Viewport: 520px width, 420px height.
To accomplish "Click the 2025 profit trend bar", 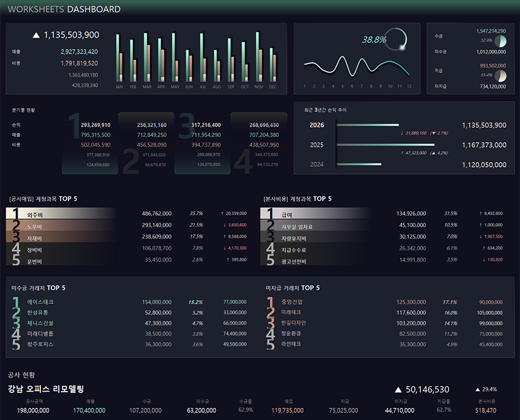I will pyautogui.click(x=385, y=144).
